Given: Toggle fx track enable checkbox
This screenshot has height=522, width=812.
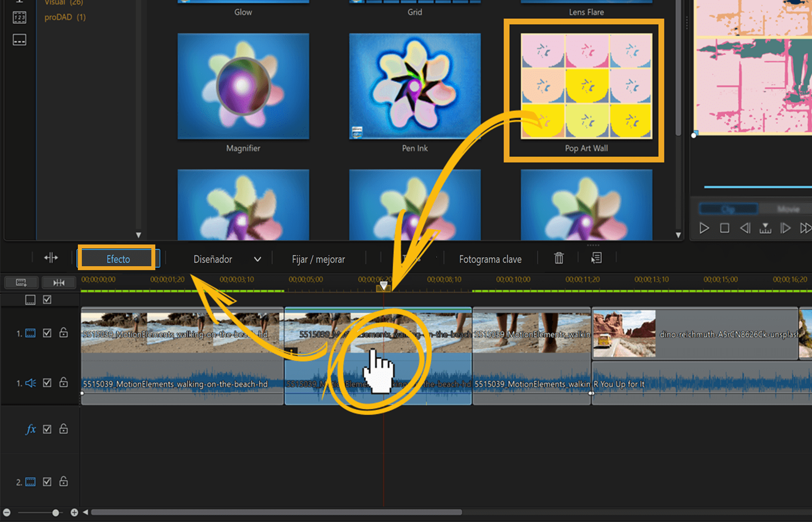Looking at the screenshot, I should tap(47, 429).
